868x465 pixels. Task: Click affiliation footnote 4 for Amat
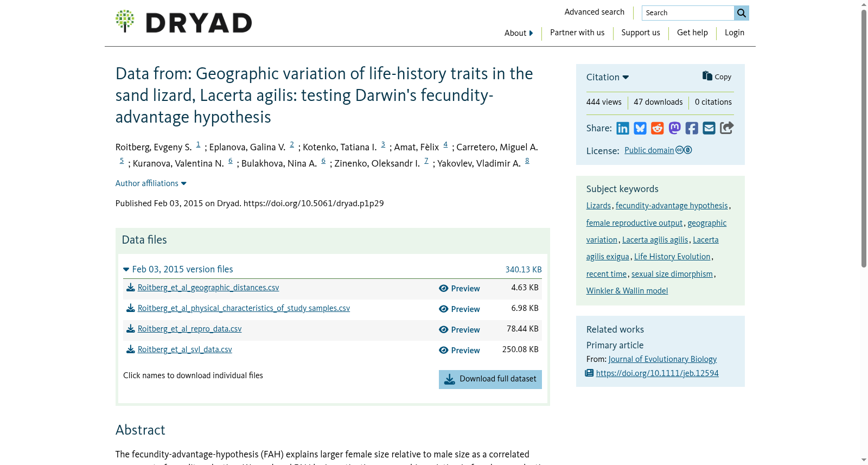(x=445, y=144)
